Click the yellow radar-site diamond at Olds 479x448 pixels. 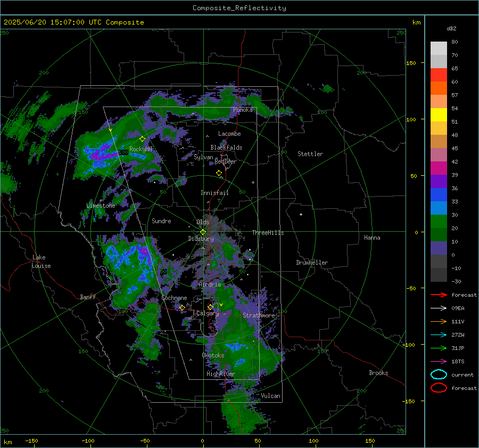(x=203, y=232)
